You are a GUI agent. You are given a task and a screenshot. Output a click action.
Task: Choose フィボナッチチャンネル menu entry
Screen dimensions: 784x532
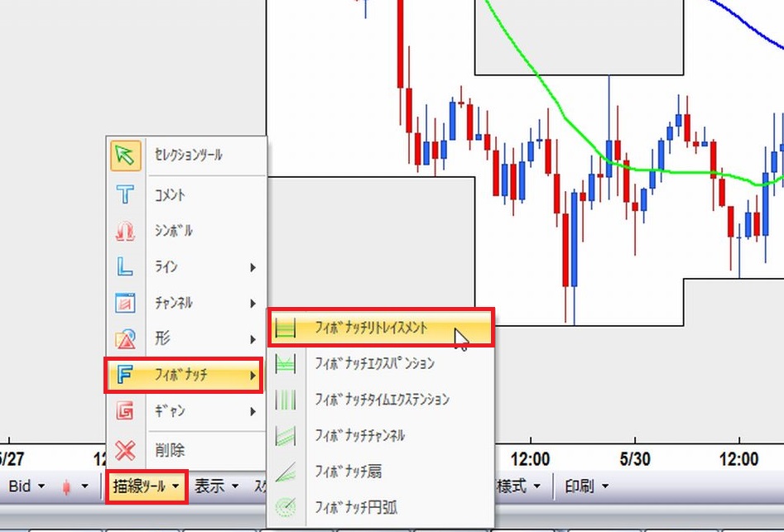(382, 435)
